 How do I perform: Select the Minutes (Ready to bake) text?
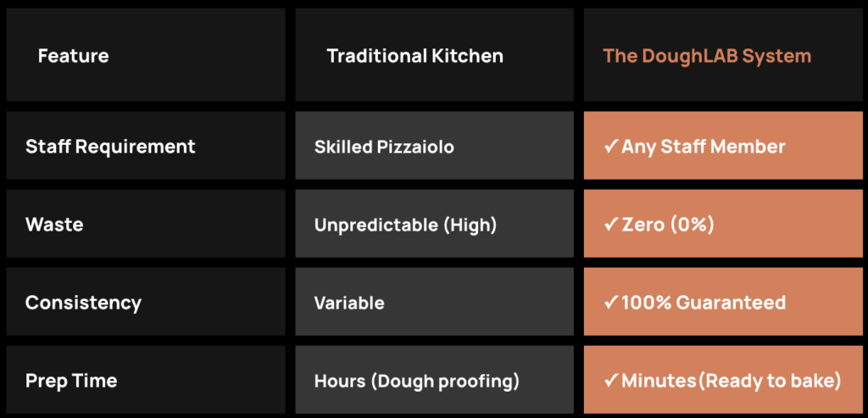731,381
